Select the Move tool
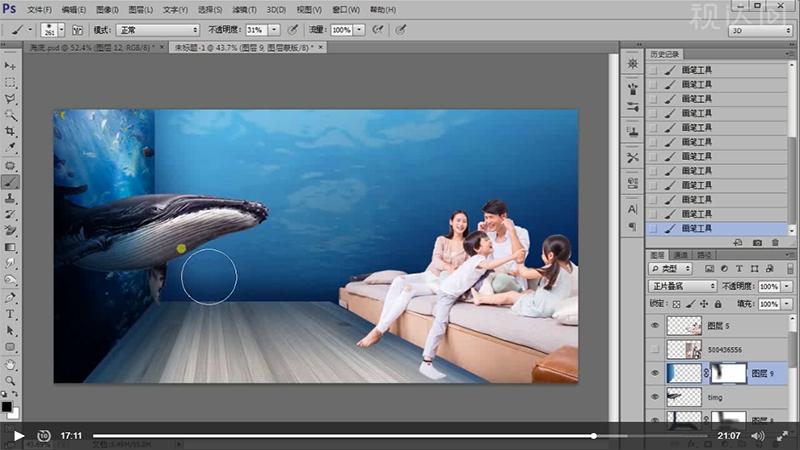 pos(10,66)
